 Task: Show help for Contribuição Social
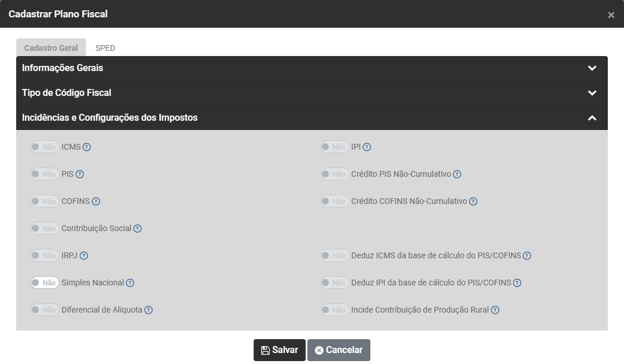tap(138, 229)
